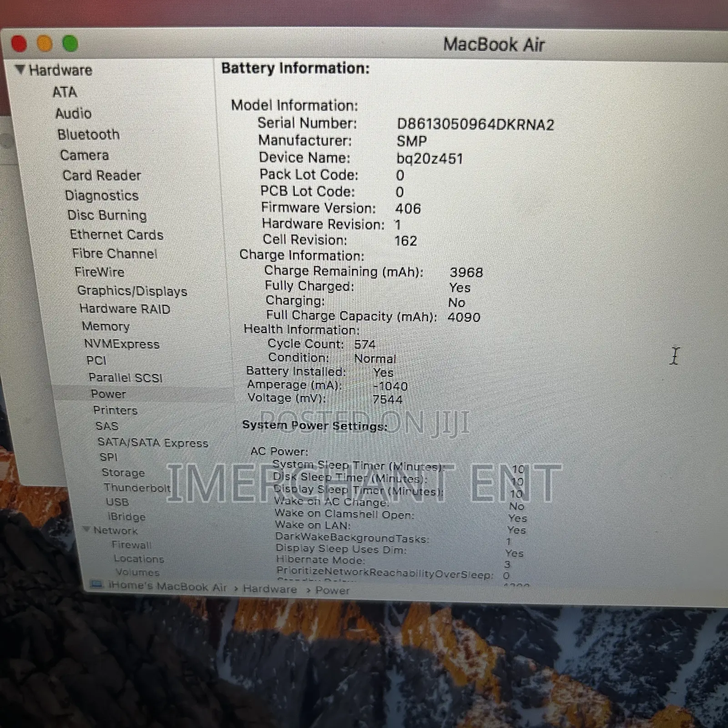Open the Bluetooth hardware section

[88, 135]
